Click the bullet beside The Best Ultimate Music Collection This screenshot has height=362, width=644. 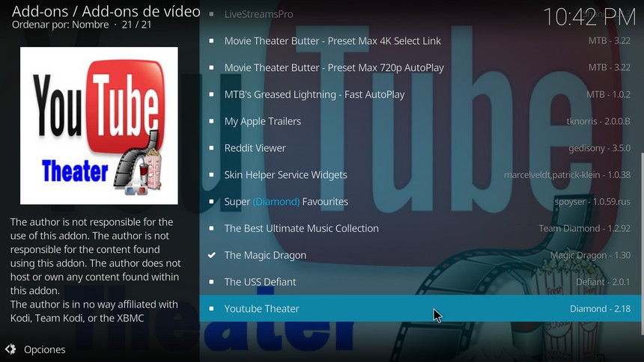point(211,228)
